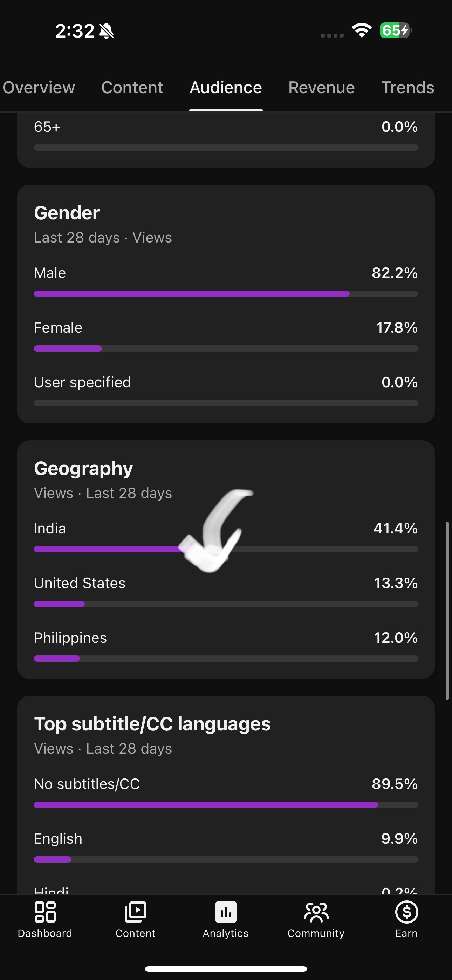Click the India views progress bar

tap(226, 549)
